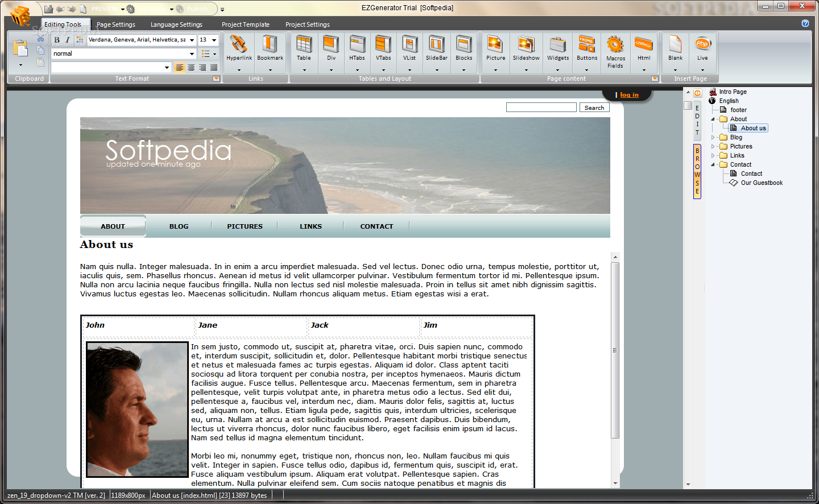The image size is (819, 504).
Task: Switch to EDIT mode vertical tab
Action: pyautogui.click(x=697, y=120)
